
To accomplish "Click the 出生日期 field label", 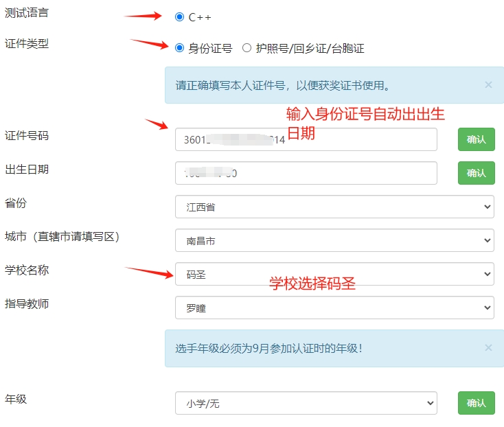I will pos(27,169).
